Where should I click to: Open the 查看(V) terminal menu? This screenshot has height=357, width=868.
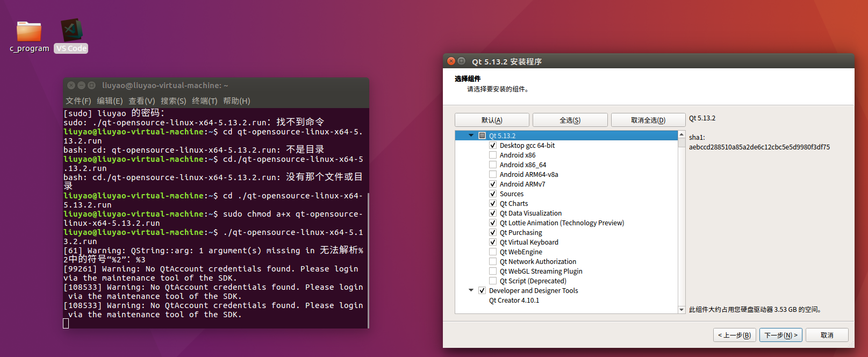pyautogui.click(x=142, y=101)
